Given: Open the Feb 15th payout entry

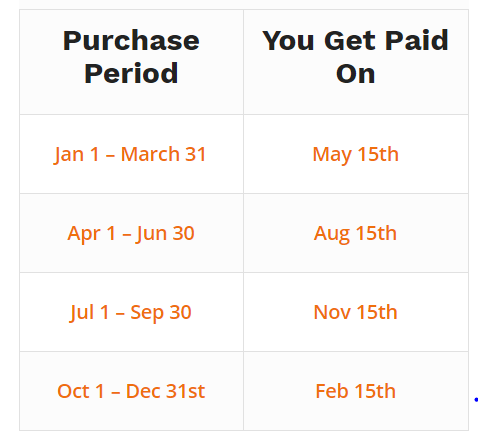Looking at the screenshot, I should pos(355,391).
